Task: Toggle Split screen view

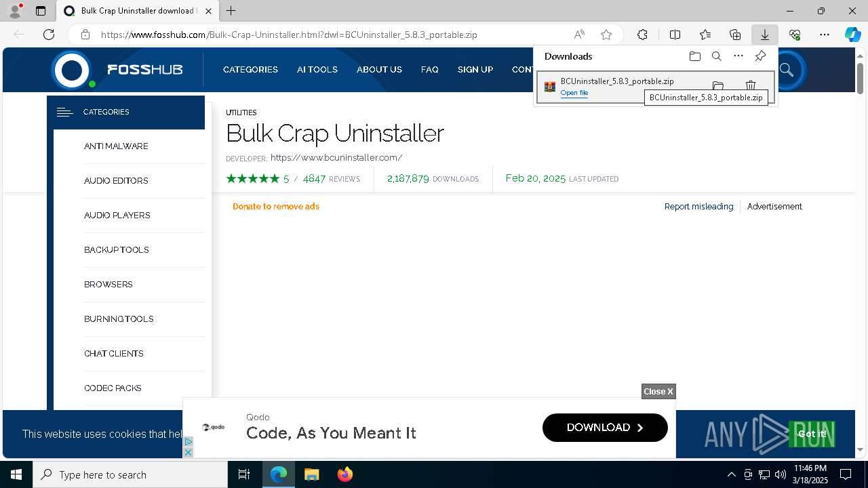Action: tap(675, 35)
